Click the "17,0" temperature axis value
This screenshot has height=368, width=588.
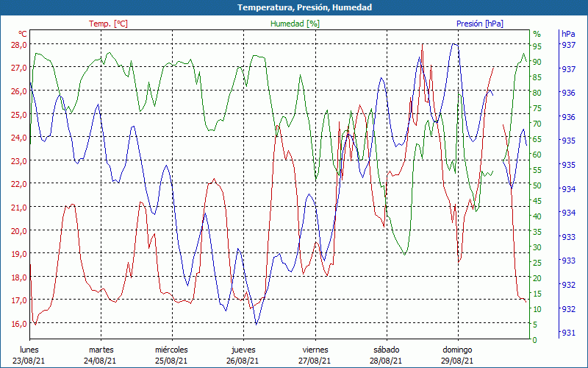20,300
